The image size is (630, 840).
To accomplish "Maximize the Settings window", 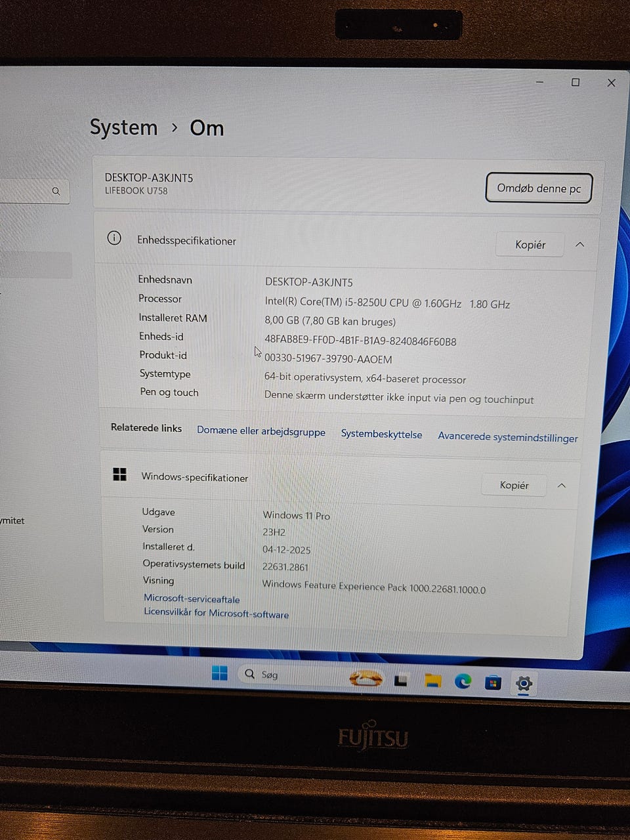I will pos(576,82).
